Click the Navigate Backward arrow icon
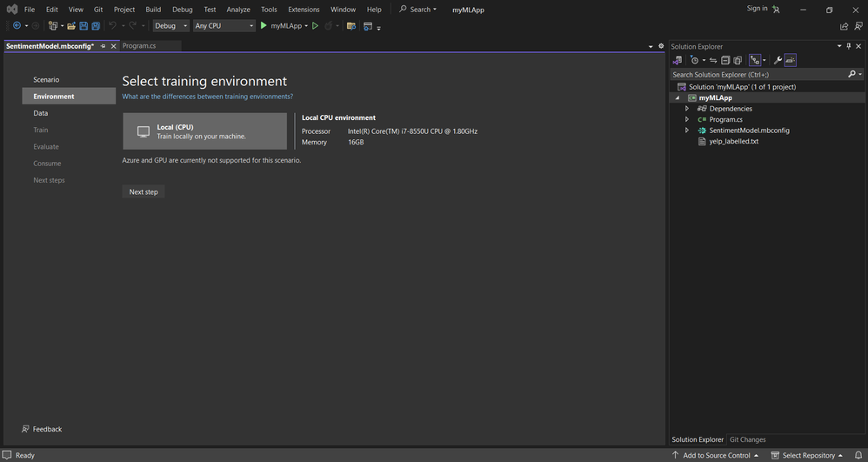868x462 pixels. [17, 26]
